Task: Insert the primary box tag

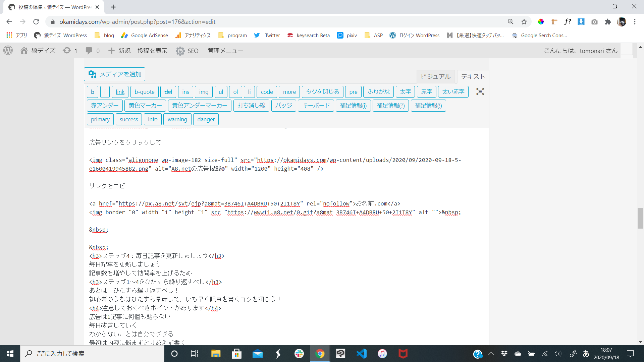Action: 100,119
